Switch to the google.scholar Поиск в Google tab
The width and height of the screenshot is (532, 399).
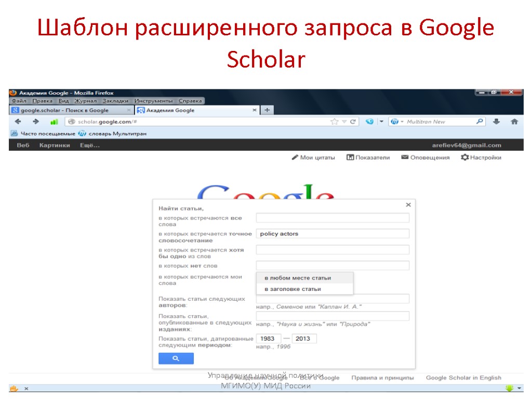[71, 110]
